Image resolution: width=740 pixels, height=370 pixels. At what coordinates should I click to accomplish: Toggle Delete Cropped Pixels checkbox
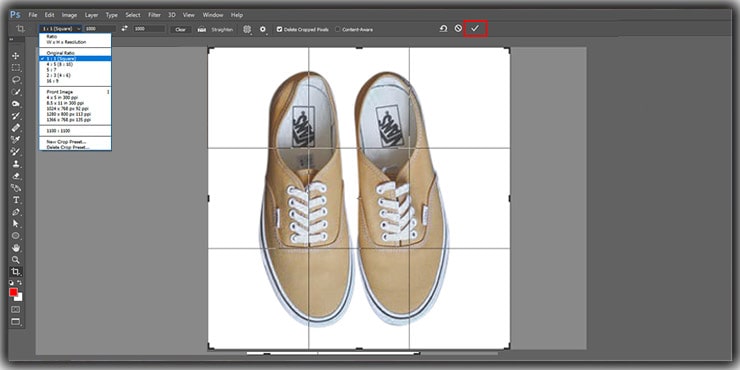click(x=279, y=29)
